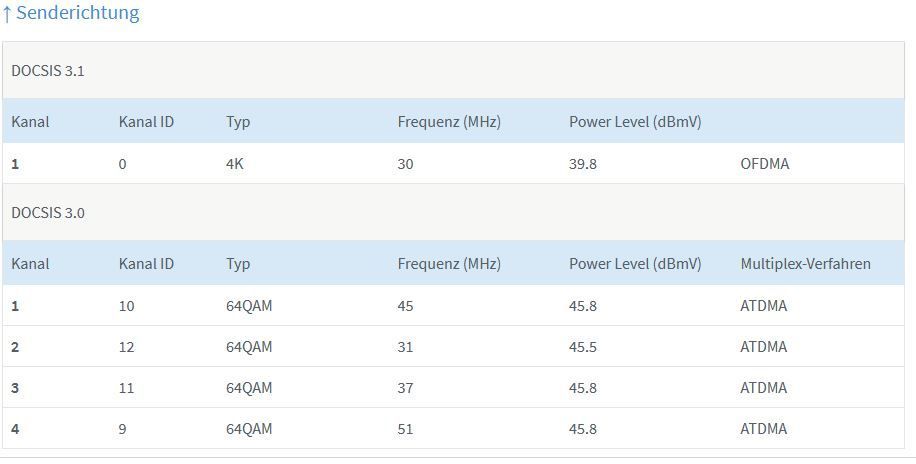Select the DOCSIS 3.0 section header
The image size is (916, 464).
48,213
